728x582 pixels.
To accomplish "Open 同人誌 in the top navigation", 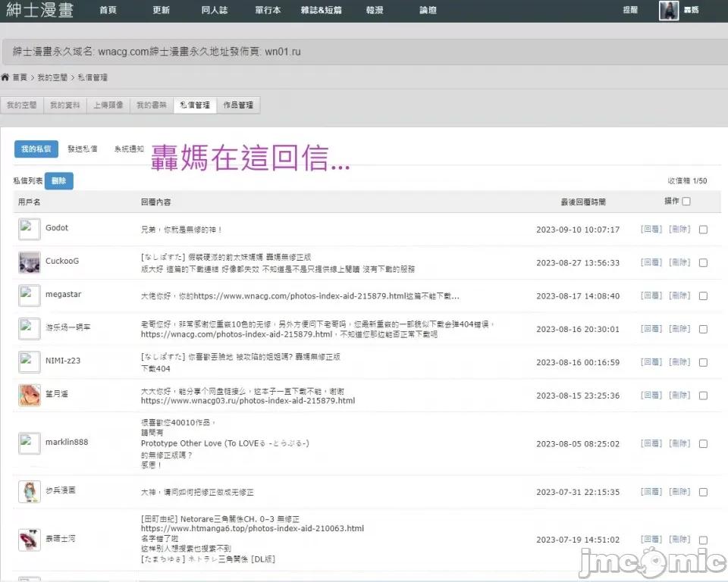I will tap(215, 10).
